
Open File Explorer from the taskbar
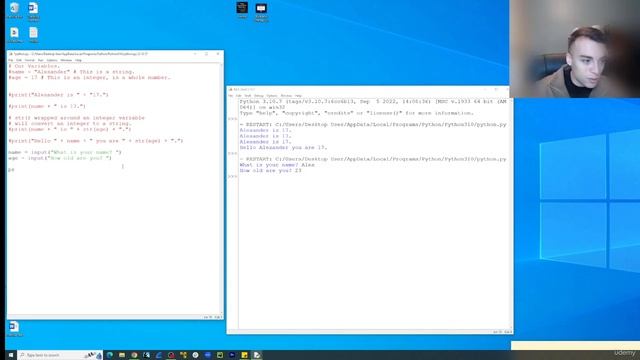122,355
